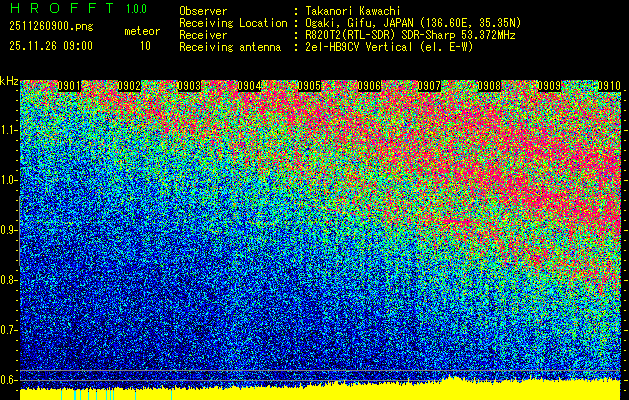Click the yellow signal level bar at bottom
629x400 pixels.
[320, 391]
